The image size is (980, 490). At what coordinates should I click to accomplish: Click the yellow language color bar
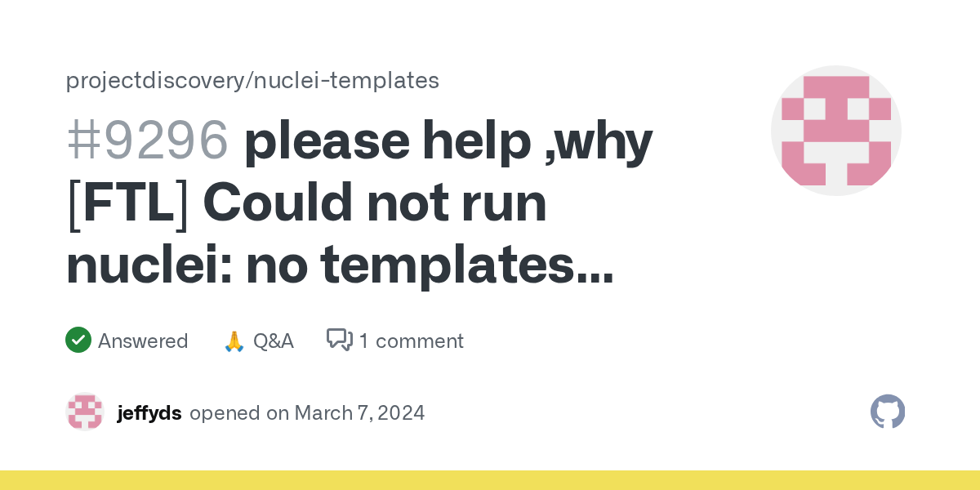point(490,480)
